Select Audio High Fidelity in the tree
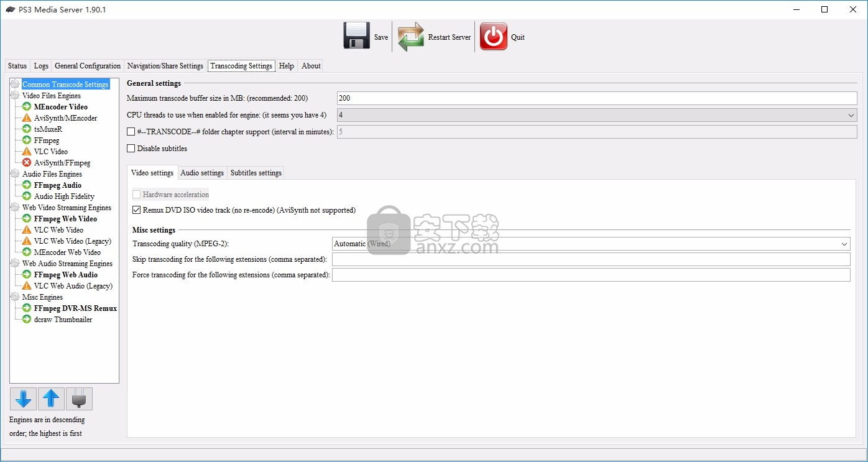 click(64, 196)
